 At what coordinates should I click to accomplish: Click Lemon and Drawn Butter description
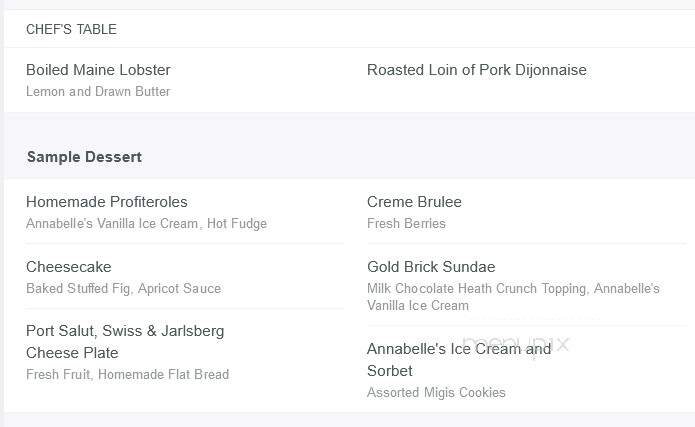tap(98, 91)
